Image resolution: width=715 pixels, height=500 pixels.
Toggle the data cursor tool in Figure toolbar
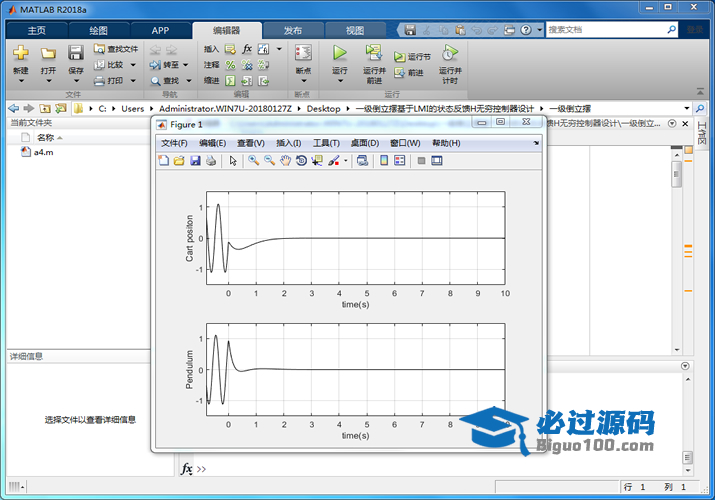tap(317, 160)
